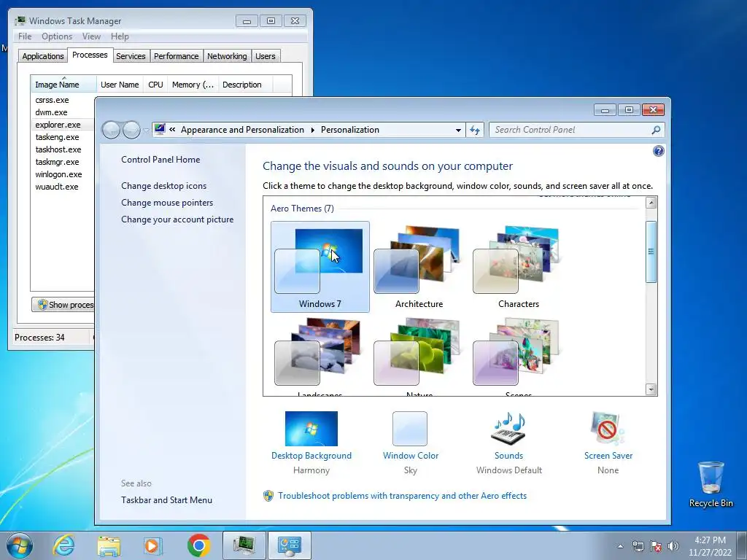Click the refresh icon beside address bar
Viewport: 747px width, 560px height.
pos(475,130)
